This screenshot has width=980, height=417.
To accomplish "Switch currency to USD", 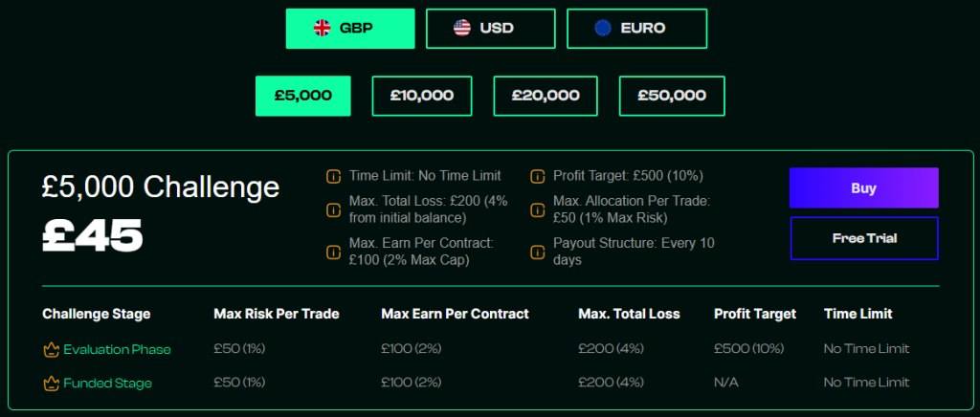I will coord(491,29).
